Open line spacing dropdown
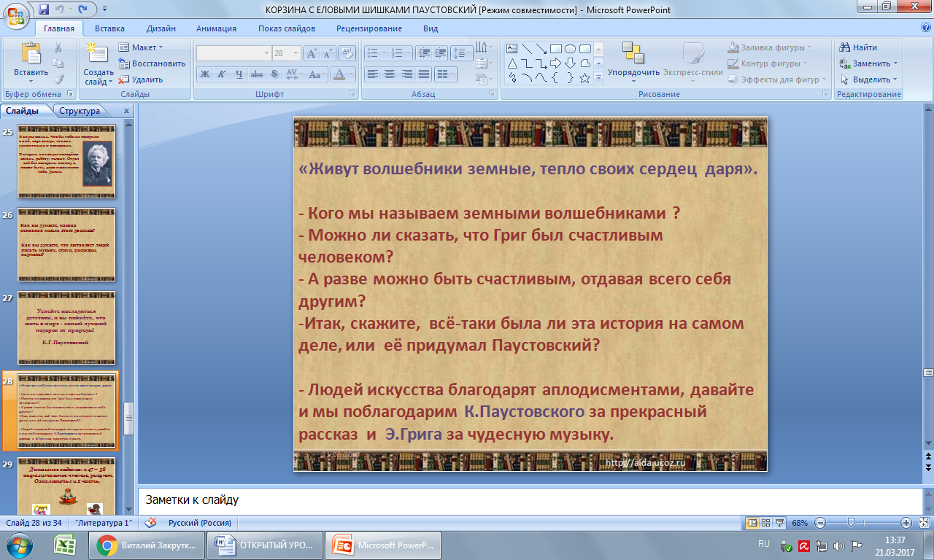934x560 pixels. coord(461,53)
